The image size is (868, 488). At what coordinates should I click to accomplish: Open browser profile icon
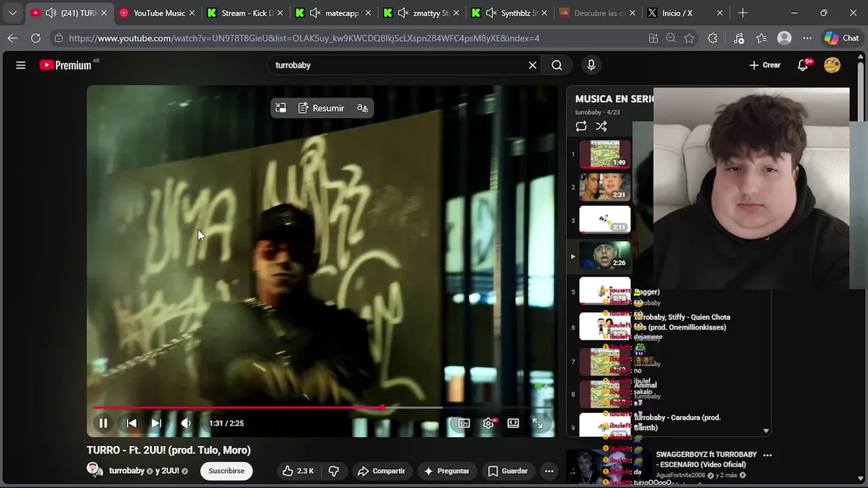coord(785,39)
